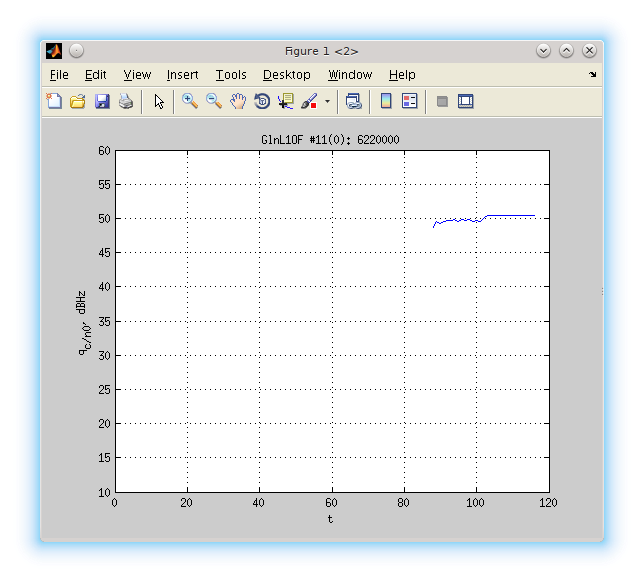Click the Show Plot Tools button
The height and width of the screenshot is (582, 644).
pos(465,101)
